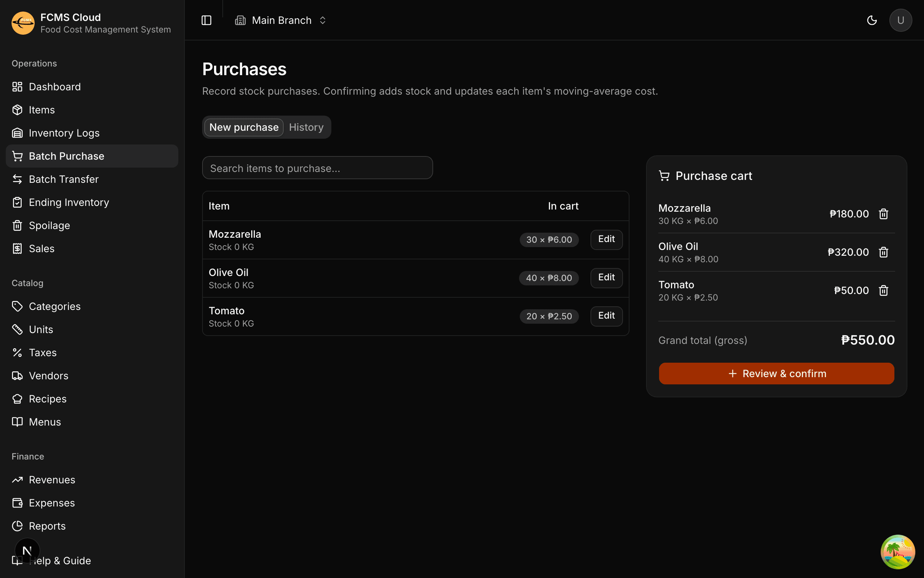Image resolution: width=924 pixels, height=578 pixels.
Task: Click the 20 × ₱2.50 cart badge
Action: [549, 316]
